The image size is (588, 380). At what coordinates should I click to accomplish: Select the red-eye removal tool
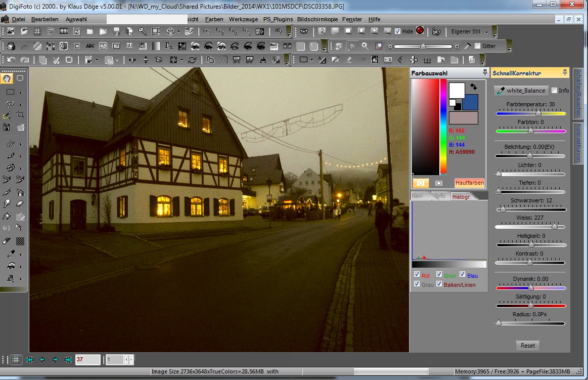(x=11, y=266)
